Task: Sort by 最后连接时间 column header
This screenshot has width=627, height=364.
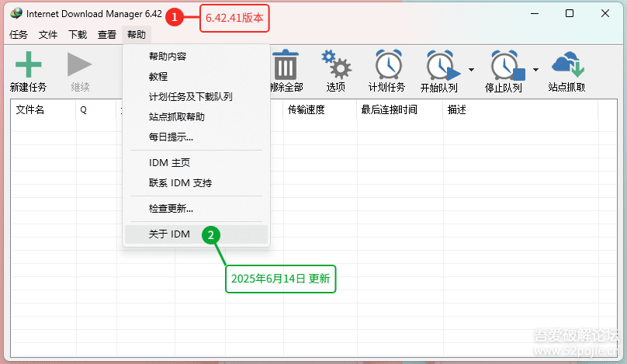Action: (x=400, y=109)
